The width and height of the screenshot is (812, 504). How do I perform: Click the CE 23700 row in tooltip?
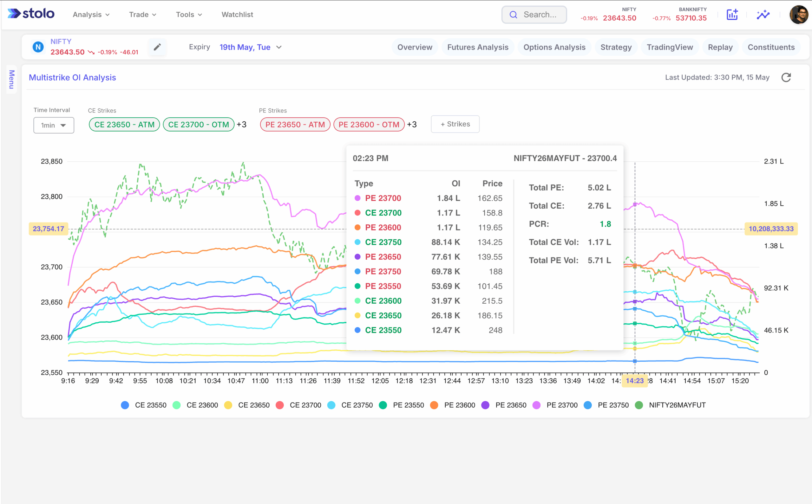click(428, 213)
